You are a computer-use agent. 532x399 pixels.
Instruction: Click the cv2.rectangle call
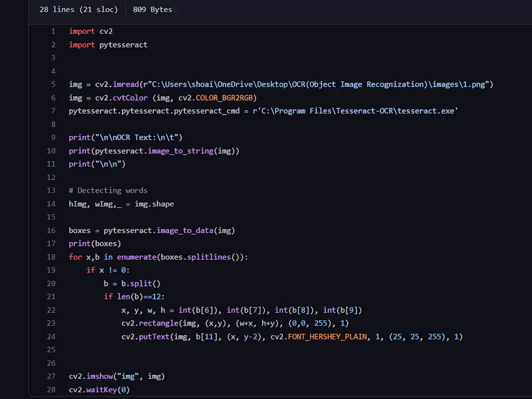(x=150, y=324)
